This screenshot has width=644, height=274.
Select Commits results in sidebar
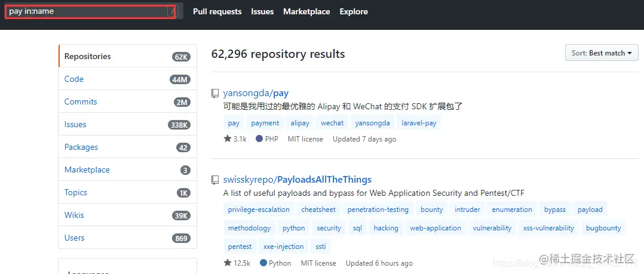[128, 101]
